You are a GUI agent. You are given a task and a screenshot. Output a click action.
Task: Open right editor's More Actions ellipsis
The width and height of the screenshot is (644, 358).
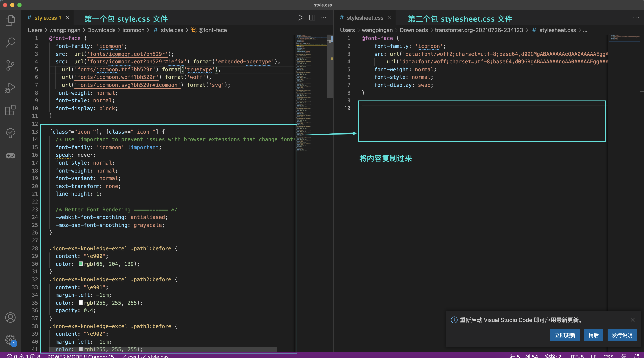[x=636, y=18]
